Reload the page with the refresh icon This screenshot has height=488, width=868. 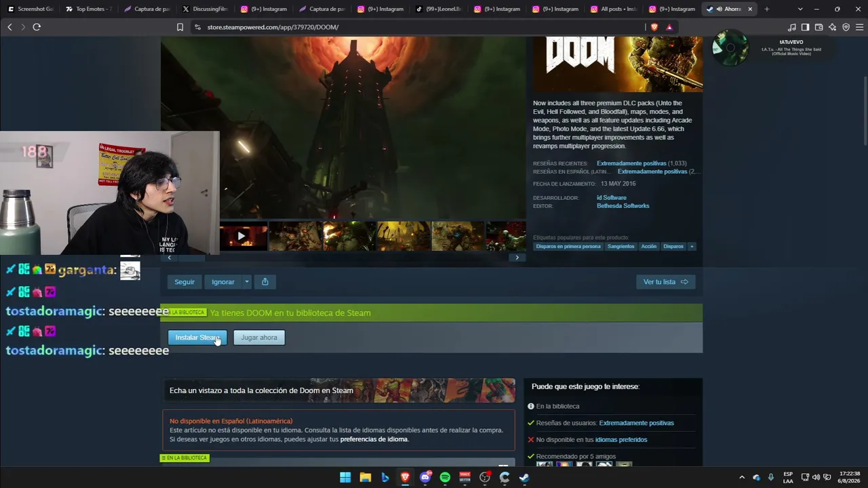(37, 27)
